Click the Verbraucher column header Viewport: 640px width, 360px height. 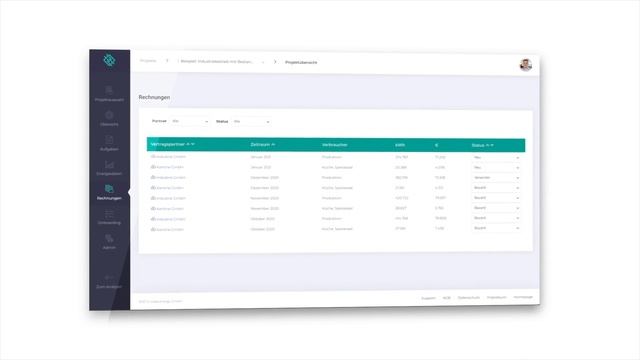point(335,145)
